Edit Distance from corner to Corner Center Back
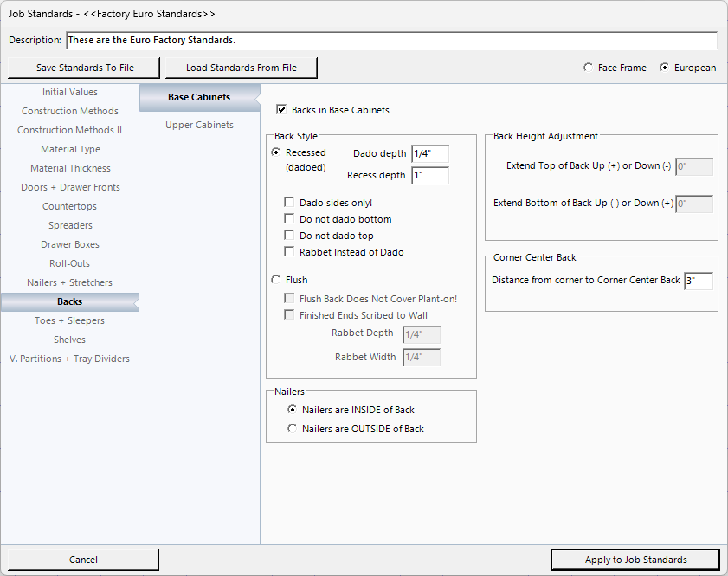Image resolution: width=728 pixels, height=576 pixels. click(x=699, y=281)
